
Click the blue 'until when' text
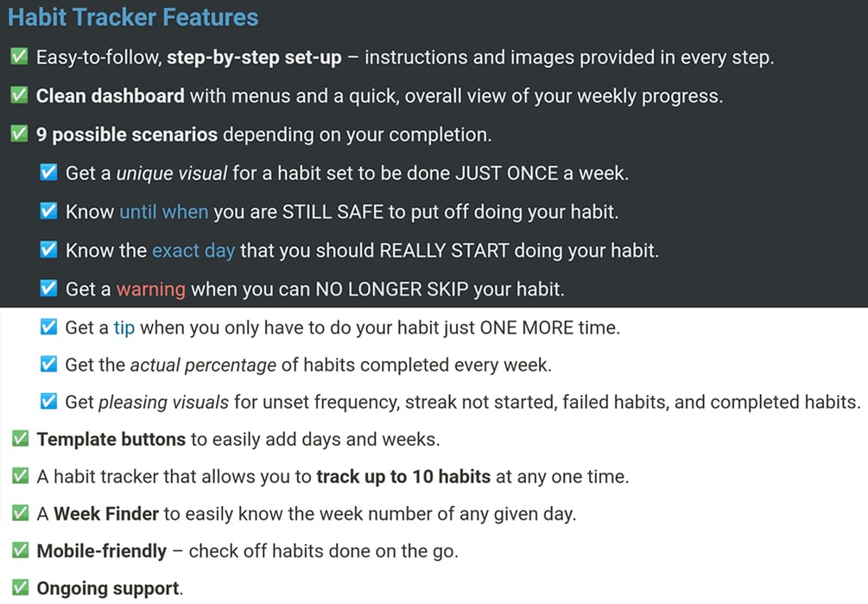[163, 212]
